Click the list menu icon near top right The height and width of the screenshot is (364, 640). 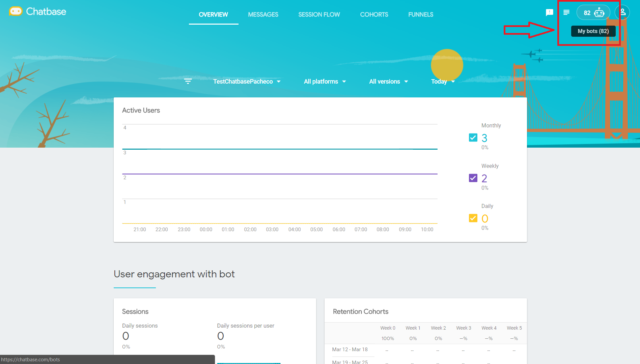566,12
